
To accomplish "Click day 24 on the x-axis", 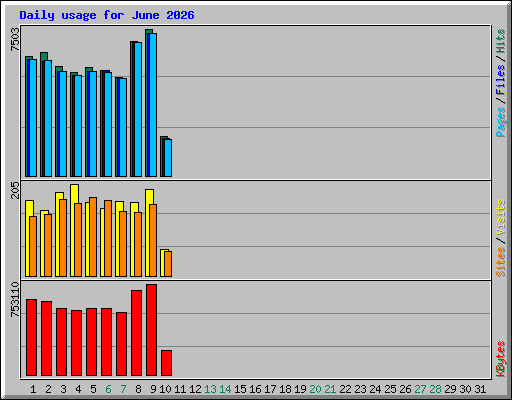I will 375,389.
